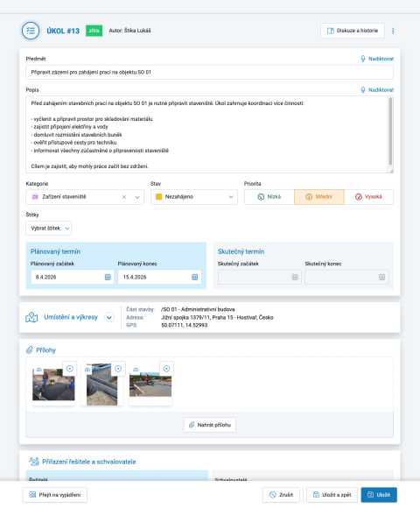Open options circle on first attachment photo
This screenshot has height=508, width=420.
(70, 369)
